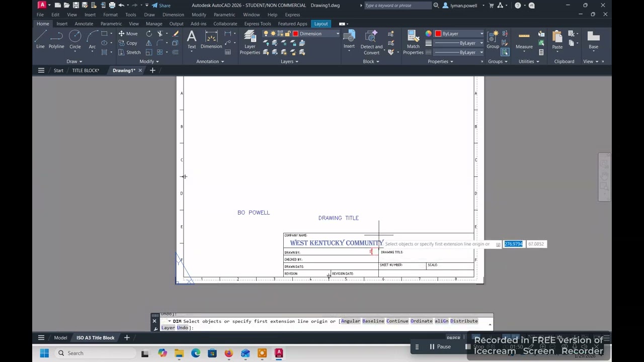Toggle the layer on/off lightbulb
The width and height of the screenshot is (644, 362).
coord(266,34)
